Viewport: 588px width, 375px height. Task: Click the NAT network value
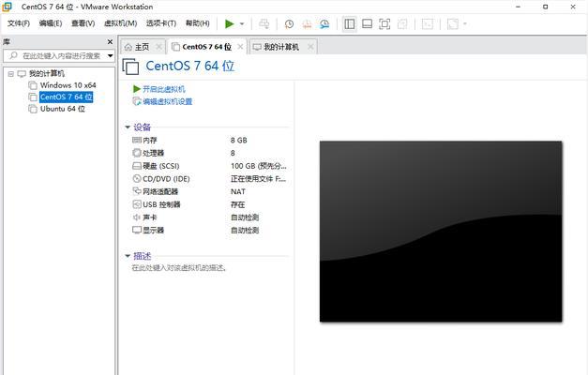[x=238, y=191]
